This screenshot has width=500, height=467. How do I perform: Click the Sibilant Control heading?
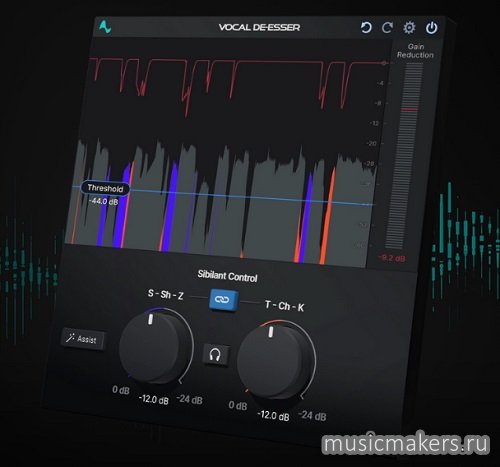pyautogui.click(x=227, y=276)
